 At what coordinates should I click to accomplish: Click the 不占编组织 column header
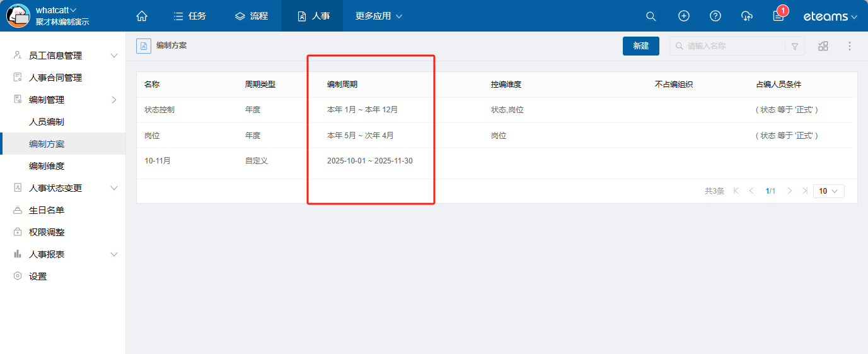tap(674, 85)
